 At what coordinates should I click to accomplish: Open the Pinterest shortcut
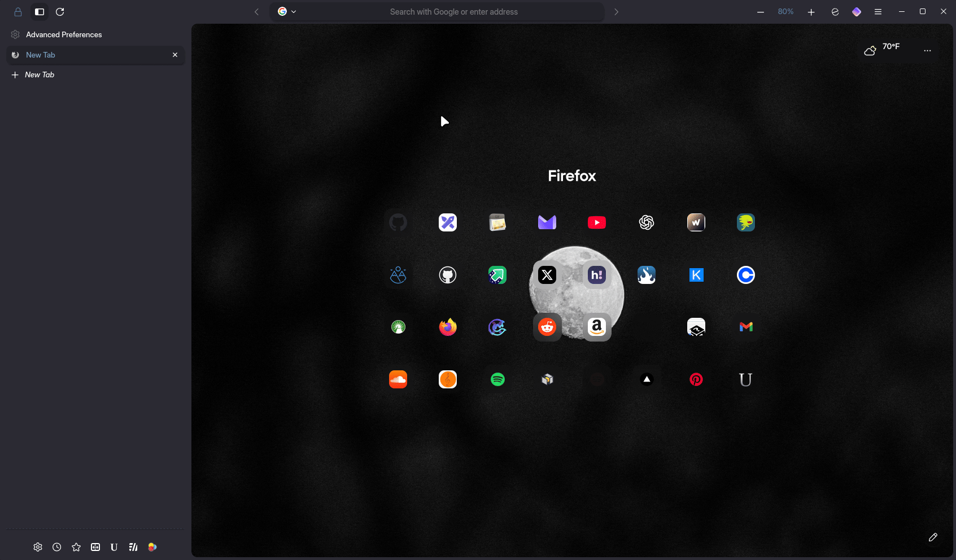(x=696, y=379)
